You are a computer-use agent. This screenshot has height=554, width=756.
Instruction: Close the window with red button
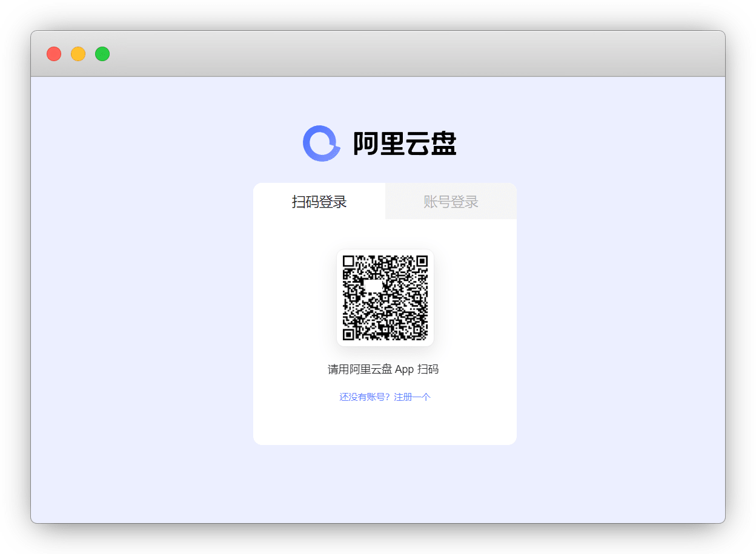[54, 54]
